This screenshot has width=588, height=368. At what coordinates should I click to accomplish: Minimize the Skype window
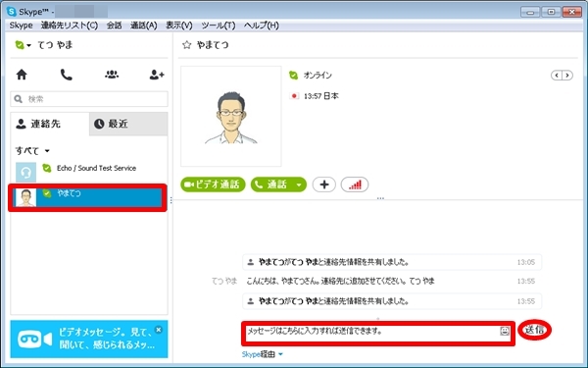tap(530, 12)
